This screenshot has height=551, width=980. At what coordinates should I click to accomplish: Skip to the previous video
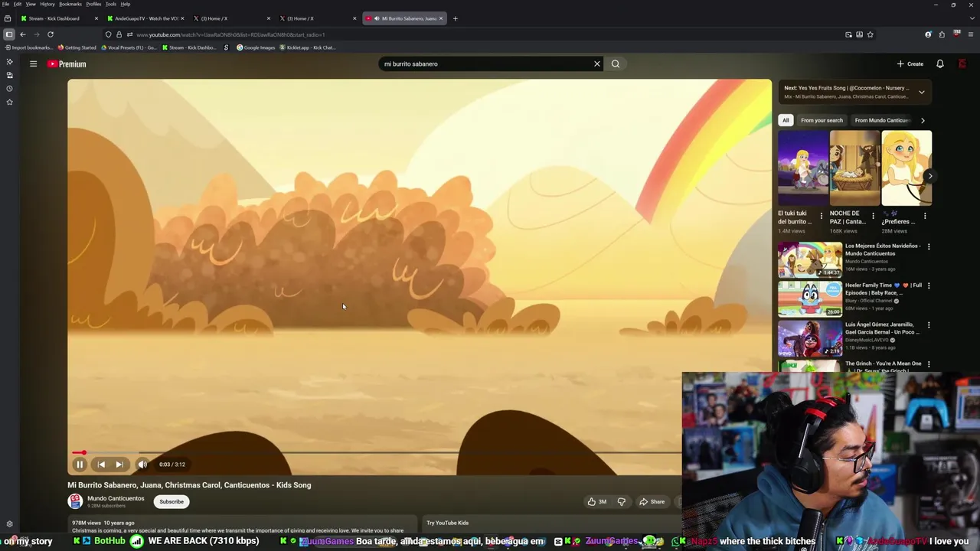[101, 465]
